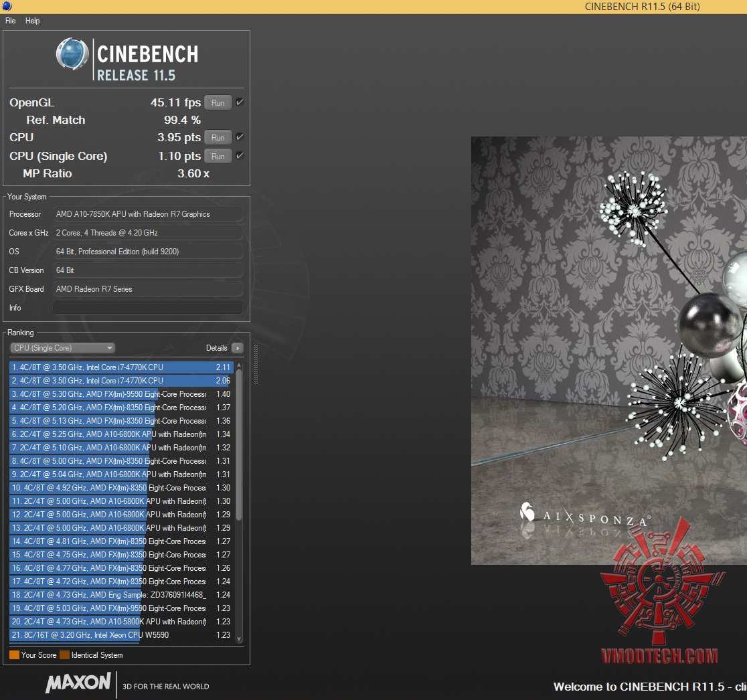This screenshot has height=700, width=747.
Task: Click the Cinebench app icon in title bar
Action: click(7, 6)
